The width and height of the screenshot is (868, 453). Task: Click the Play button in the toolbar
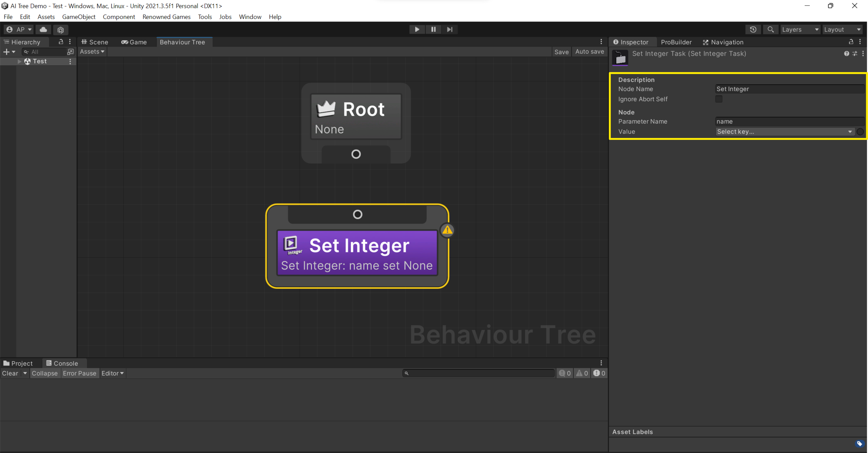[x=417, y=29]
